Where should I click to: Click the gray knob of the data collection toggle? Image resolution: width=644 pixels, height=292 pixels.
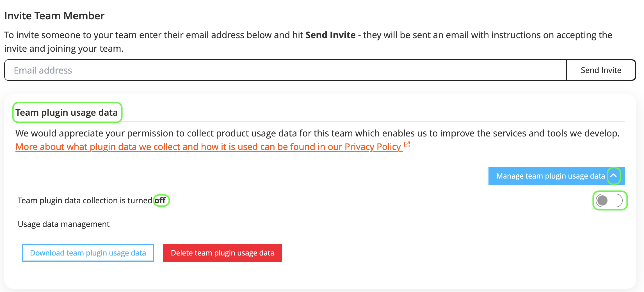(x=602, y=200)
